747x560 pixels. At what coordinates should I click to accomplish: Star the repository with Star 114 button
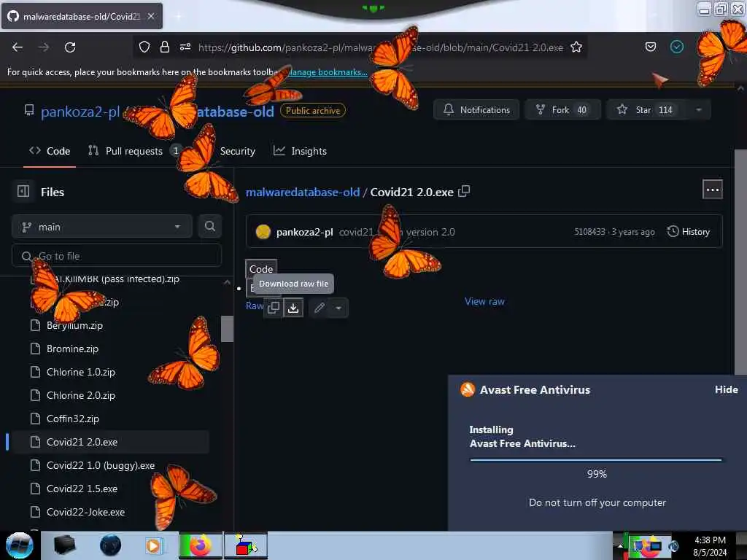[x=647, y=109]
